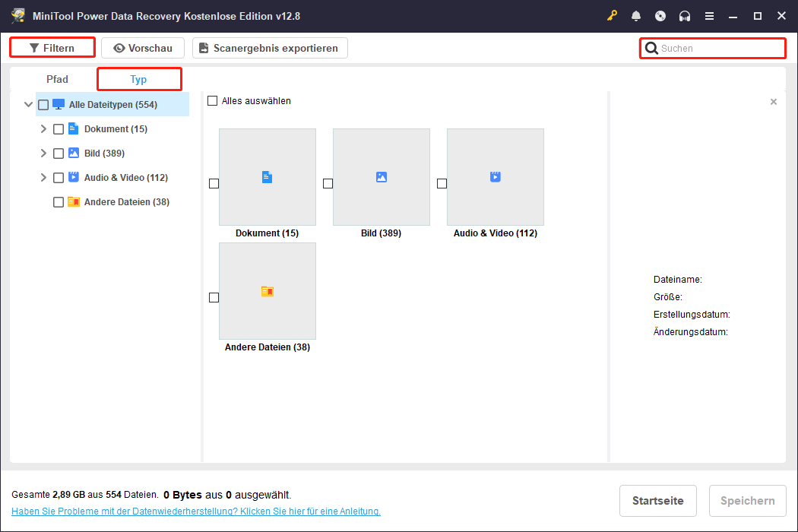Open the data recovery help link

tap(196, 511)
